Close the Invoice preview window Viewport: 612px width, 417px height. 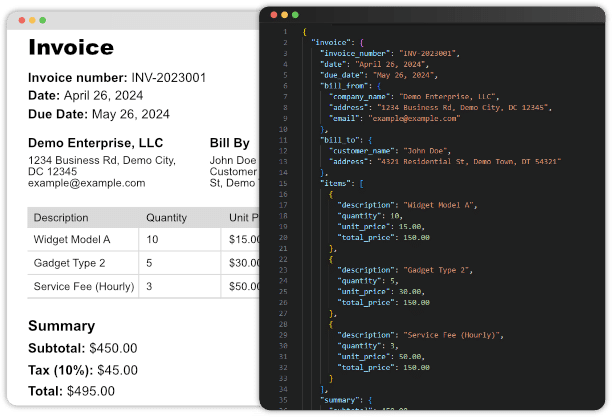tap(21, 20)
